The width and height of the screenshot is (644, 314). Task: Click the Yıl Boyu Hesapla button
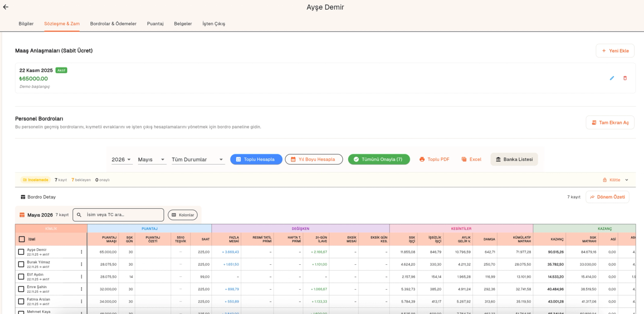(314, 160)
